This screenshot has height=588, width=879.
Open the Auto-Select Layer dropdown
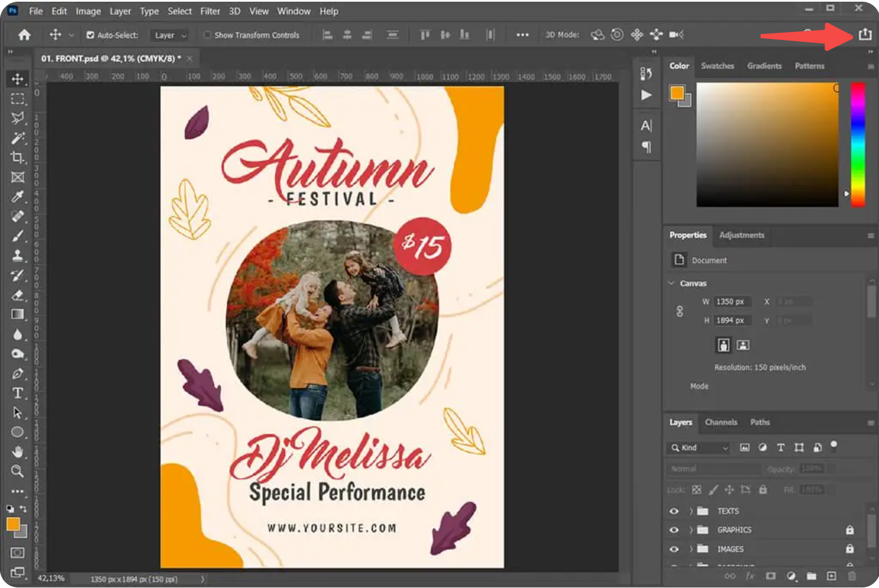pyautogui.click(x=169, y=35)
